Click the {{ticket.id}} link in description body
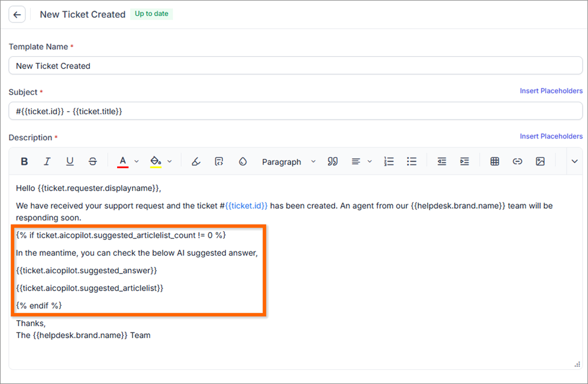Screen dimensions: 588x384 pyautogui.click(x=246, y=206)
